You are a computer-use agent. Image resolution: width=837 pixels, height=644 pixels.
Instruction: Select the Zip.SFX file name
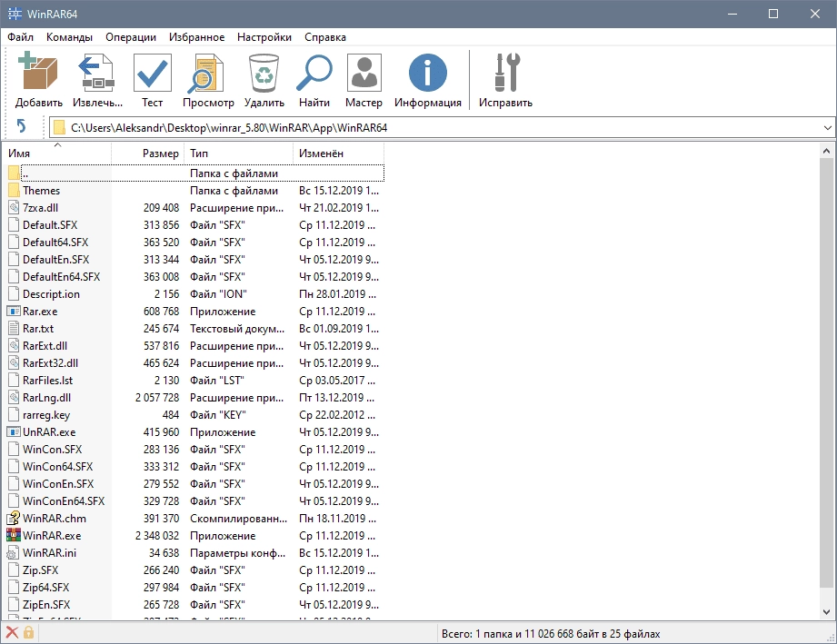click(x=41, y=570)
